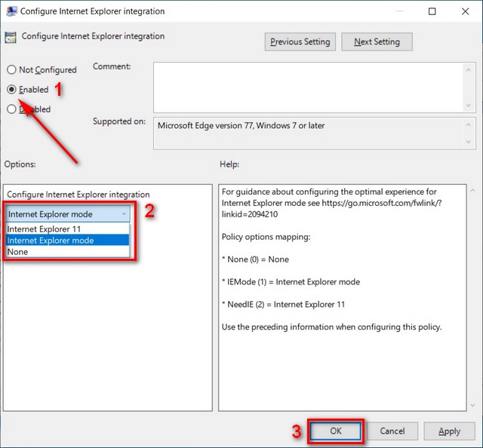
Task: Click the Supported on version text
Action: pos(241,126)
